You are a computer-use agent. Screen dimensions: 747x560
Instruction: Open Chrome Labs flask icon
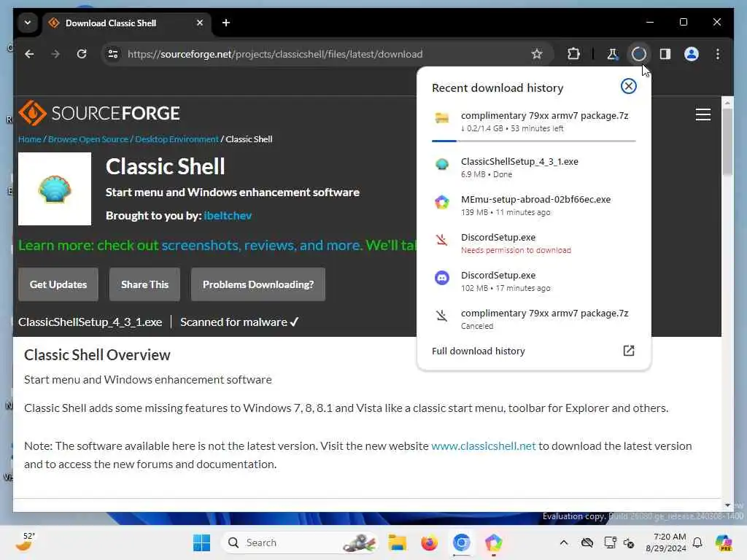[x=612, y=54]
